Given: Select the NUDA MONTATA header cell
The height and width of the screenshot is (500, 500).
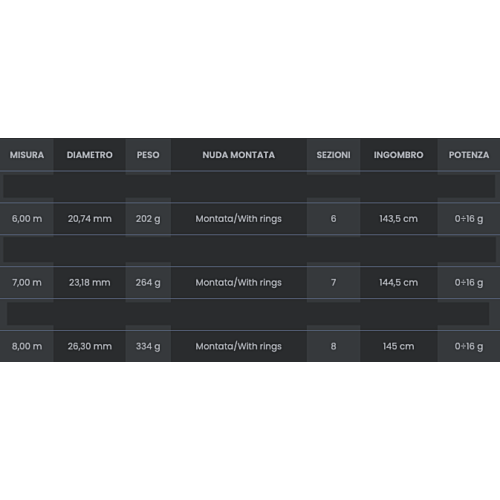Looking at the screenshot, I should click(239, 155).
